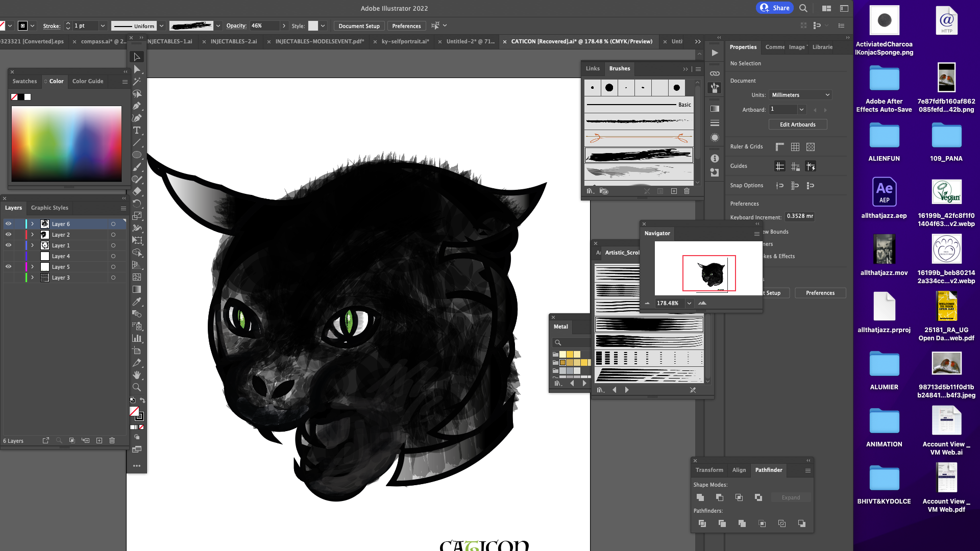Select the Selection tool in toolbar

137,57
